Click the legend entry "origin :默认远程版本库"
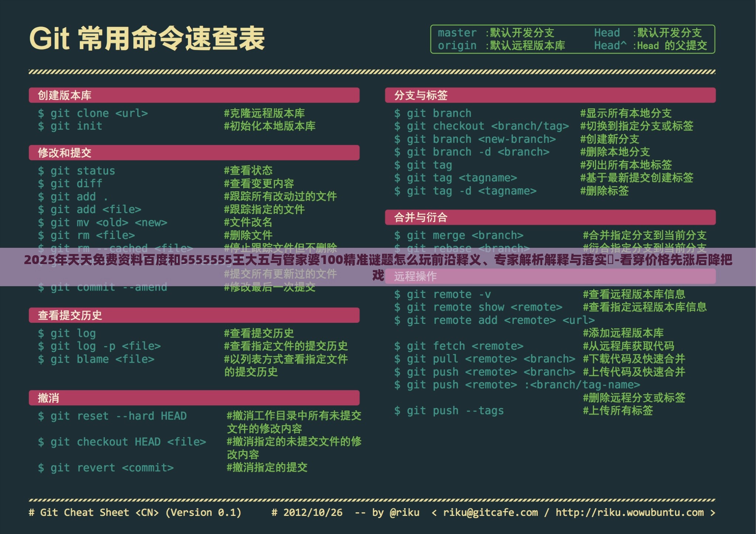756x534 pixels. [502, 46]
